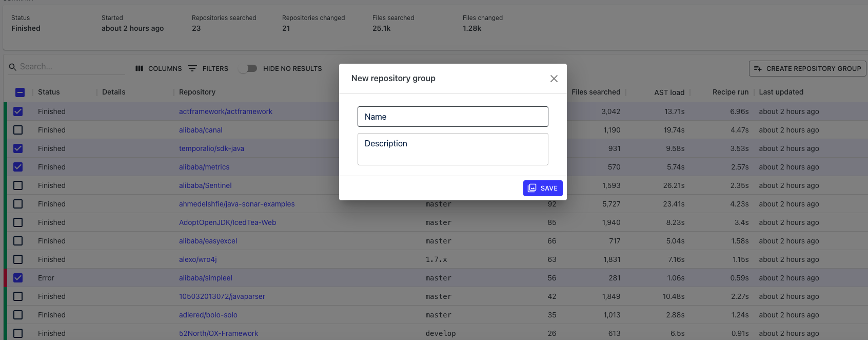Click Create Repository Group button
This screenshot has width=868, height=340.
click(807, 68)
